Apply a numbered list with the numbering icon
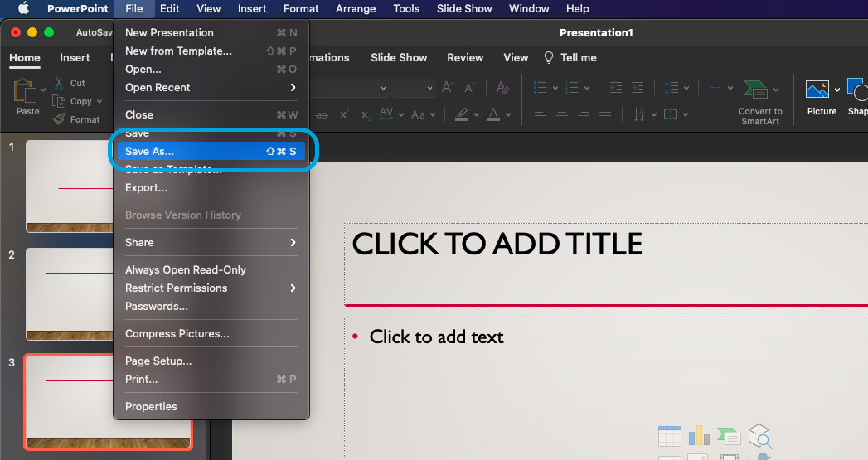Viewport: 868px width, 460px height. click(572, 88)
